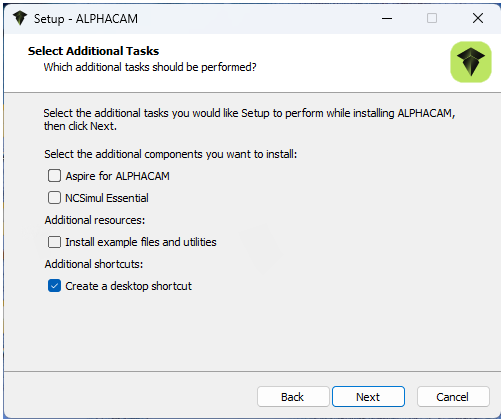Click the 'Additional resources:' label
The image size is (501, 420).
coord(95,220)
